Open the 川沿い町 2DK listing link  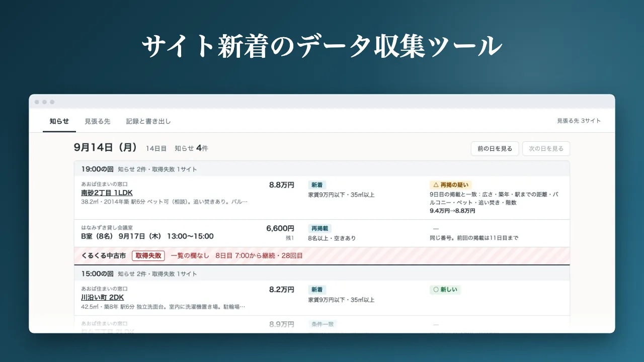tap(103, 297)
